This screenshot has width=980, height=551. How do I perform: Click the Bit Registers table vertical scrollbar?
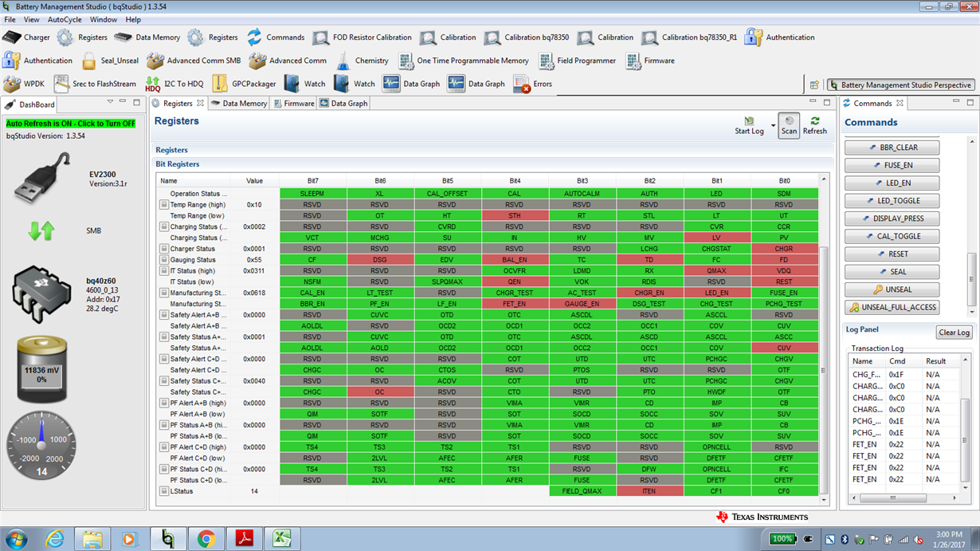coord(825,371)
